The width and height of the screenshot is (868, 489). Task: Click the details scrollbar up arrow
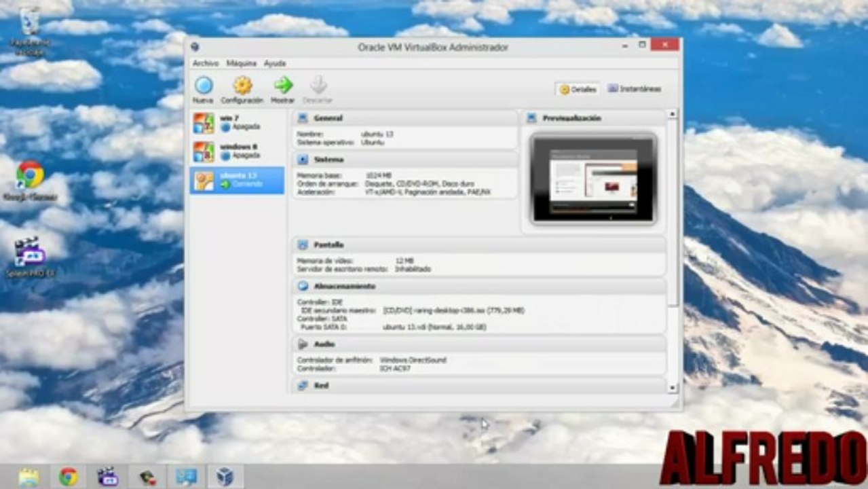tap(673, 114)
